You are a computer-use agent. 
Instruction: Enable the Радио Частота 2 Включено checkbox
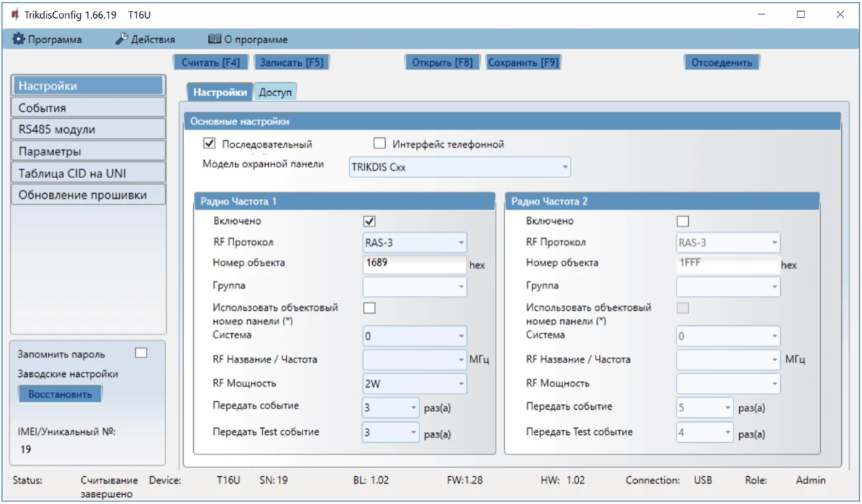pos(682,221)
